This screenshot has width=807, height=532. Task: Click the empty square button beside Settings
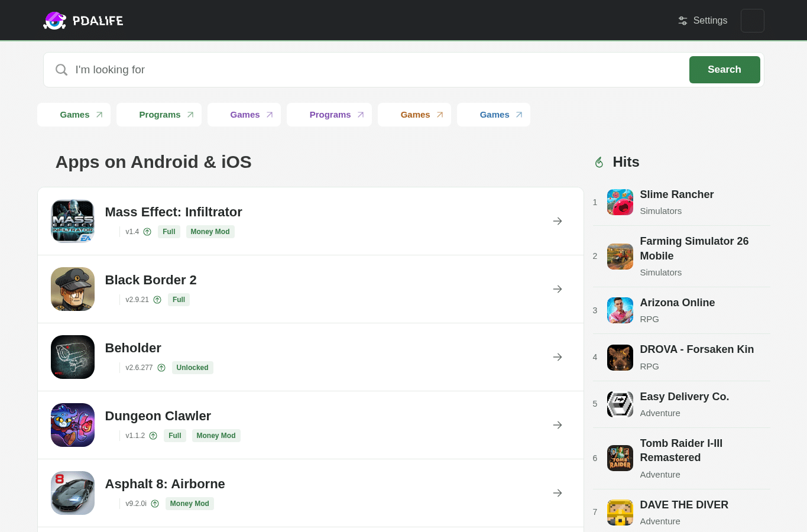coord(752,21)
